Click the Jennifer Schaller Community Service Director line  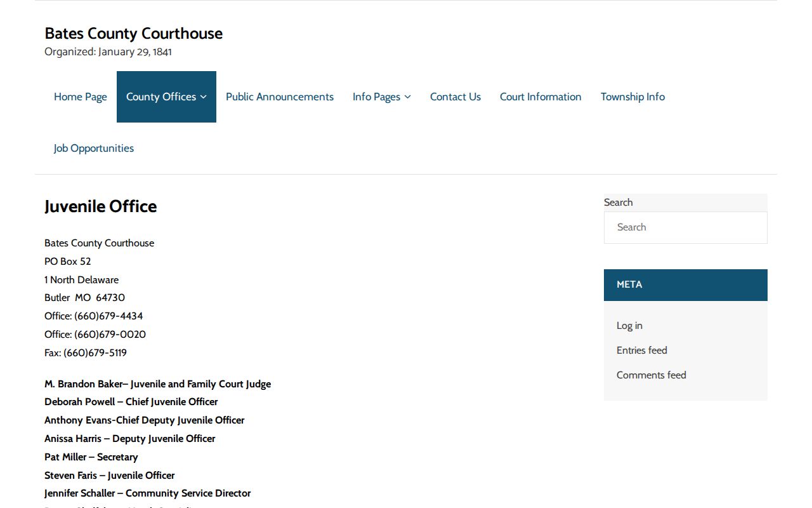148,493
